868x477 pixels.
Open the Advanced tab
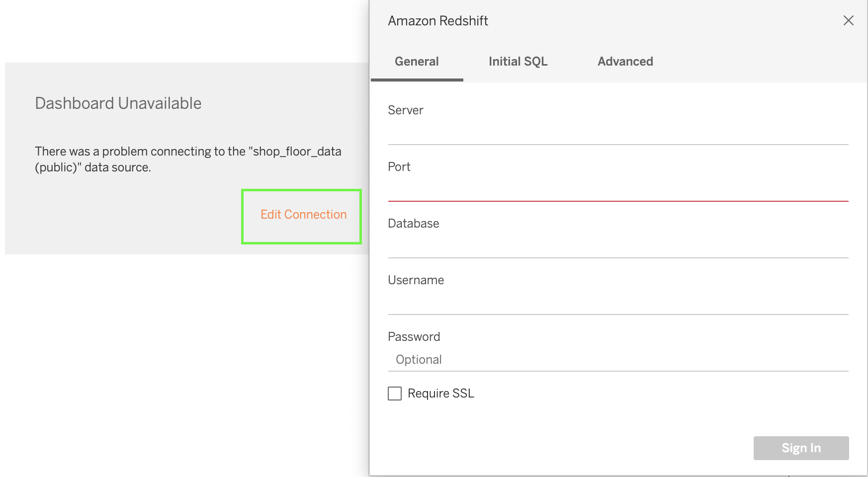point(625,62)
